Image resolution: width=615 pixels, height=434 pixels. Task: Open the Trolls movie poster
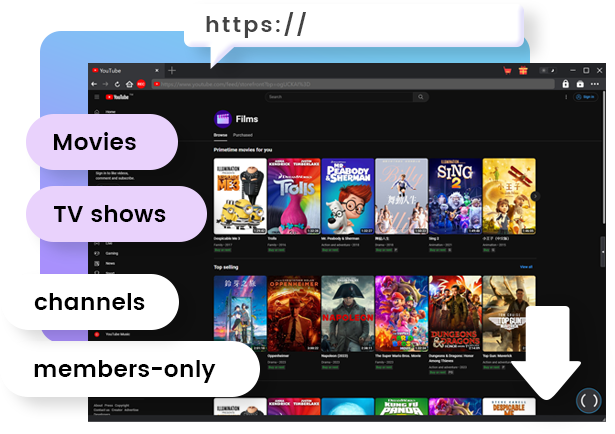click(294, 196)
